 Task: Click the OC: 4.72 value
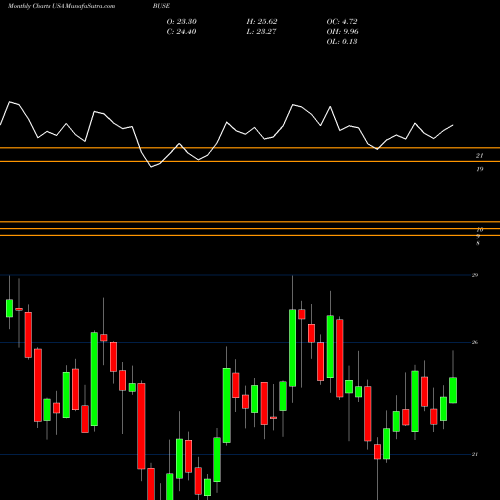click(x=342, y=22)
